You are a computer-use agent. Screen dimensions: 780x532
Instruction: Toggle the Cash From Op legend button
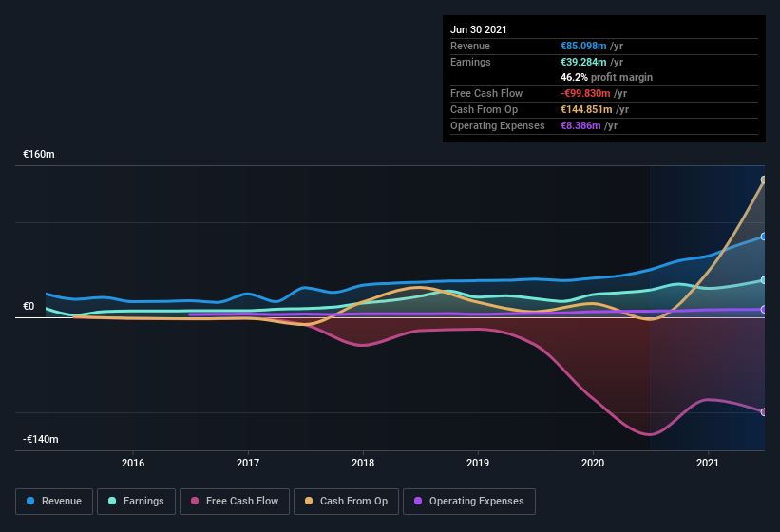pyautogui.click(x=346, y=502)
